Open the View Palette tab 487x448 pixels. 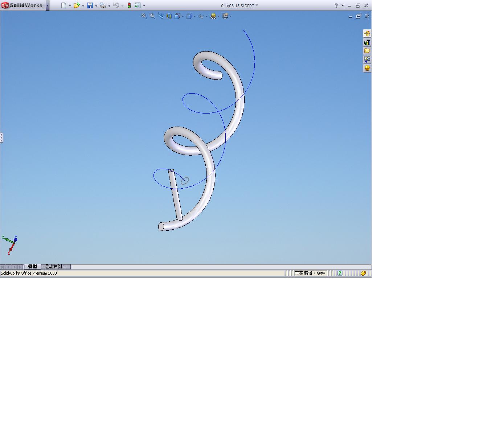click(367, 59)
